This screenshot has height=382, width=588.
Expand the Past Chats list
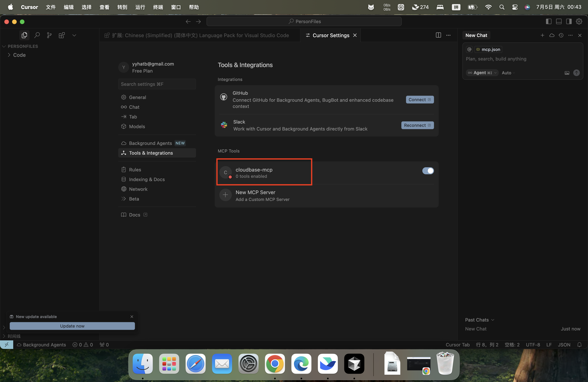(479, 320)
